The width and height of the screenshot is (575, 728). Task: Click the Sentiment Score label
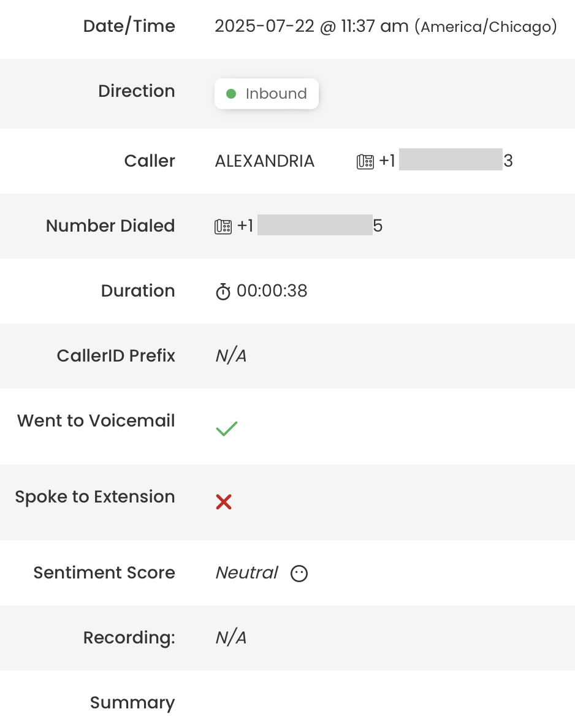pos(104,573)
